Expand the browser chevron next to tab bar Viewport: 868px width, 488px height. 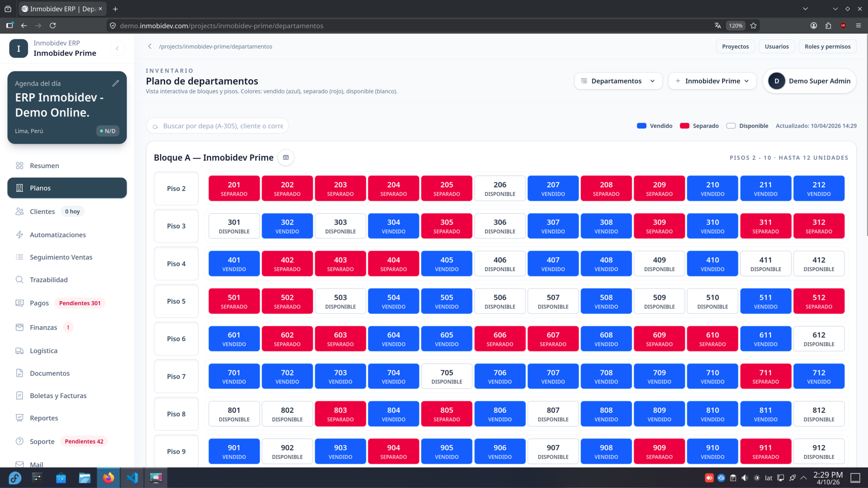tap(805, 9)
